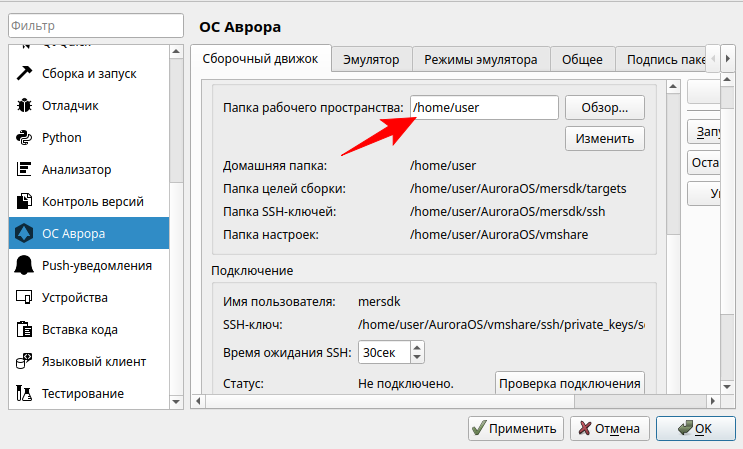Click the workspace folder path field
Image resolution: width=743 pixels, height=449 pixels.
tap(484, 108)
